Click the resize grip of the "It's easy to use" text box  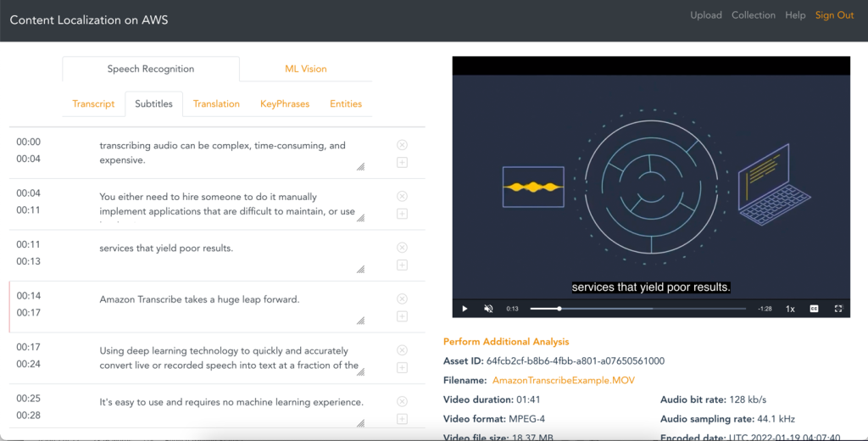[x=361, y=422]
